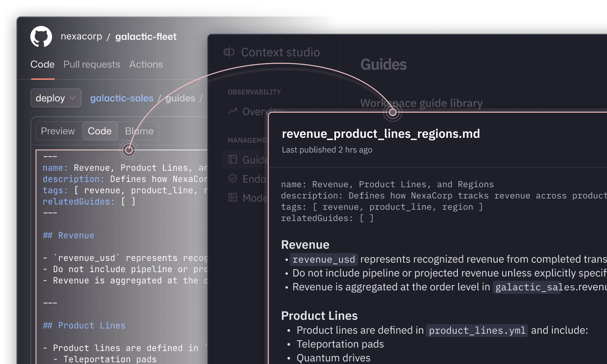Click the revenue_product_lines_regions.md title
The width and height of the screenshot is (607, 364).
pos(381,133)
